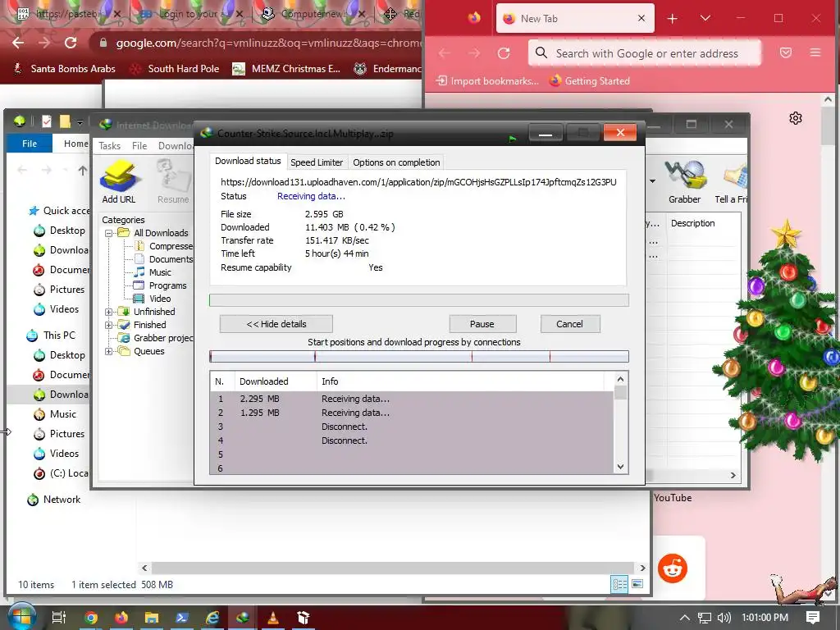Open dropdown arrow left of Grabber icon
Screen dimensions: 840x630
(x=652, y=181)
